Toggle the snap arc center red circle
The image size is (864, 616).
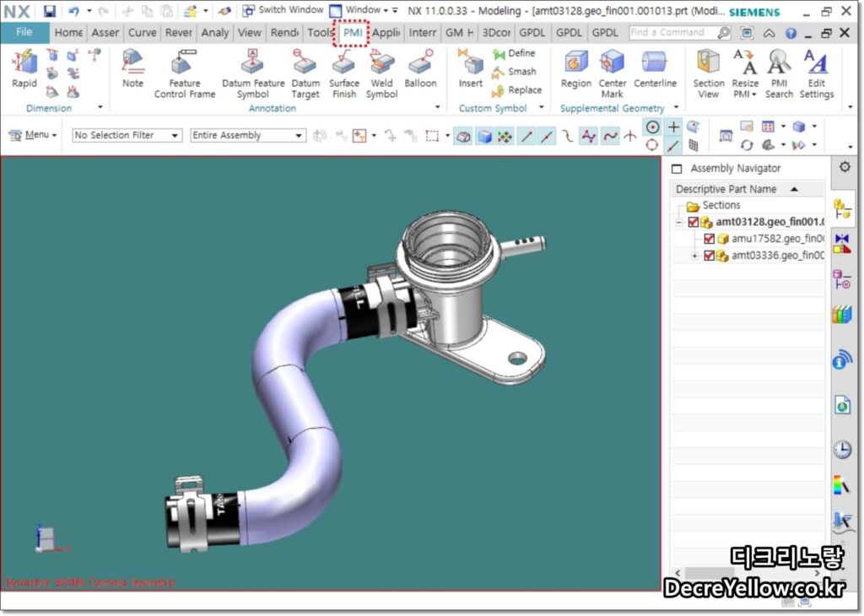652,145
